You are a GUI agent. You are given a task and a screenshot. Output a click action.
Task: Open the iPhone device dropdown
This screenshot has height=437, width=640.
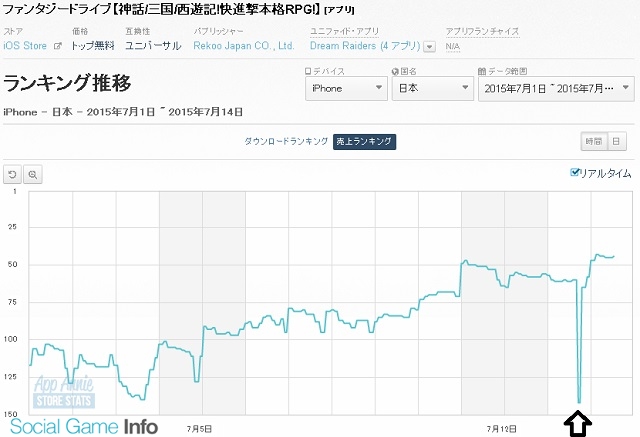(345, 88)
